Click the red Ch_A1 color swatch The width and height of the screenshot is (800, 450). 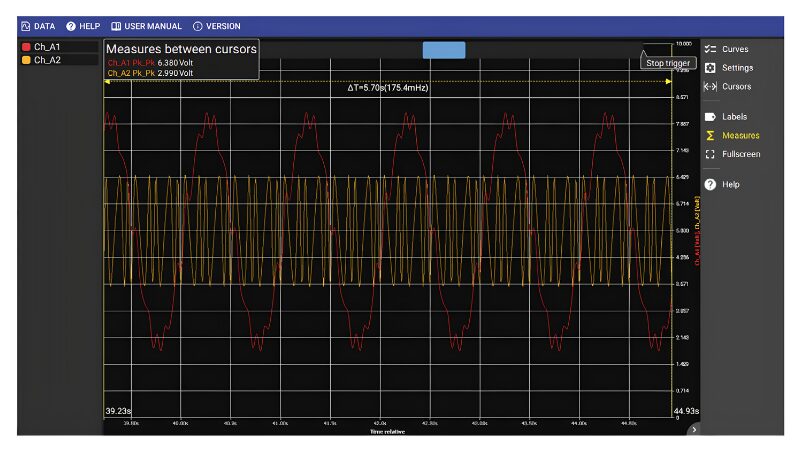pos(26,47)
